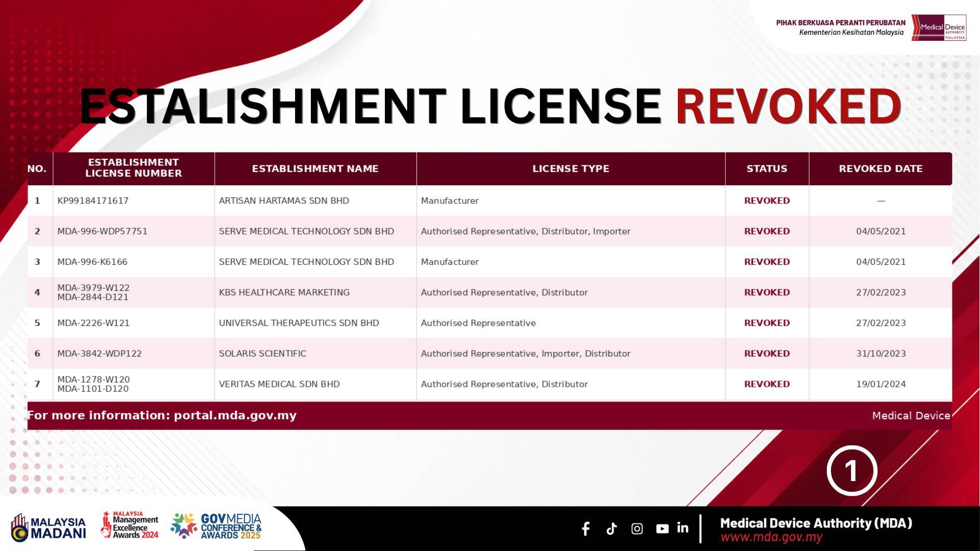This screenshot has height=551, width=980.
Task: Click Kementerian Kesihatan Malaysia text
Action: tap(851, 32)
